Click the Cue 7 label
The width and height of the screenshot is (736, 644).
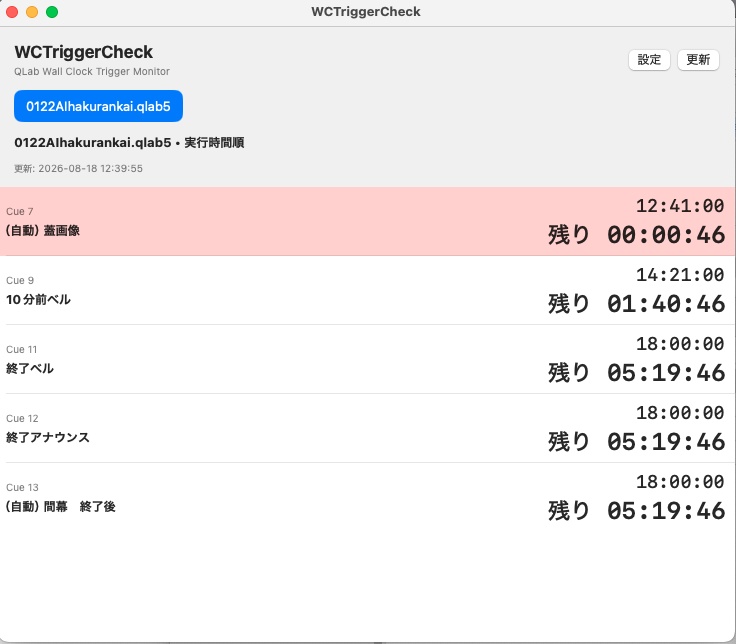[x=20, y=211]
